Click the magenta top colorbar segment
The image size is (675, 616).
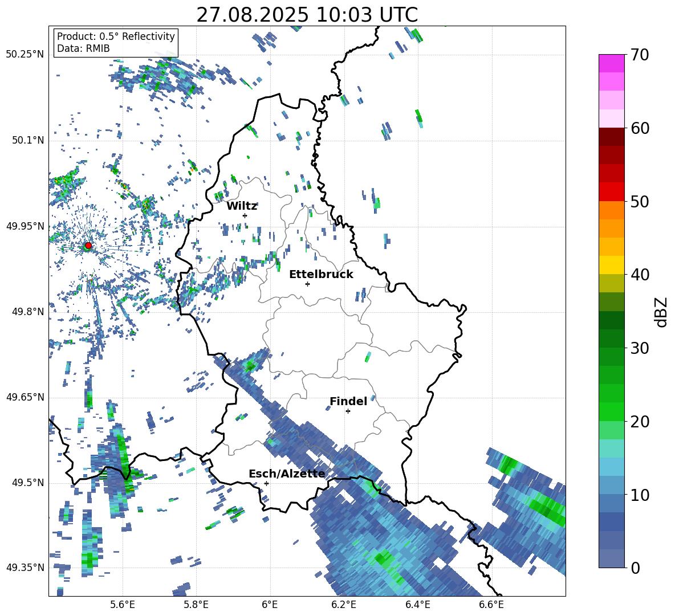pyautogui.click(x=611, y=63)
